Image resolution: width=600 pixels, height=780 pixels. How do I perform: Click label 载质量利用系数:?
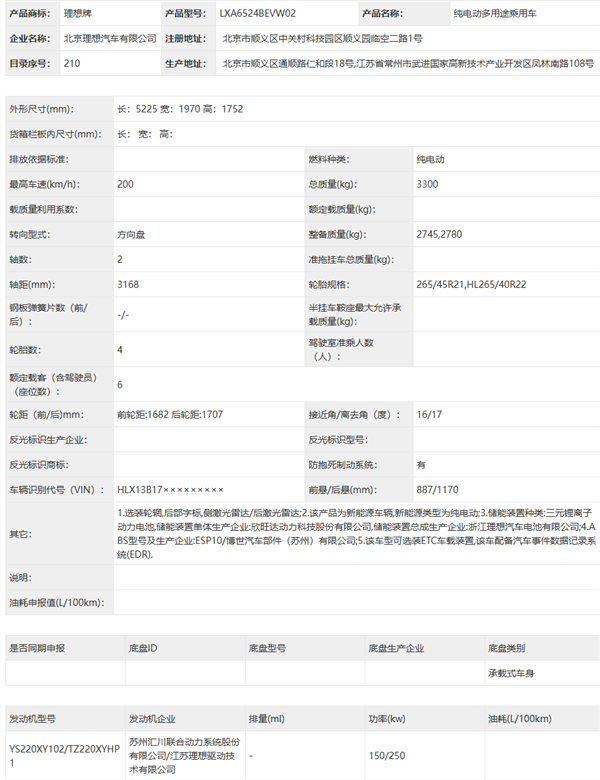(43, 209)
